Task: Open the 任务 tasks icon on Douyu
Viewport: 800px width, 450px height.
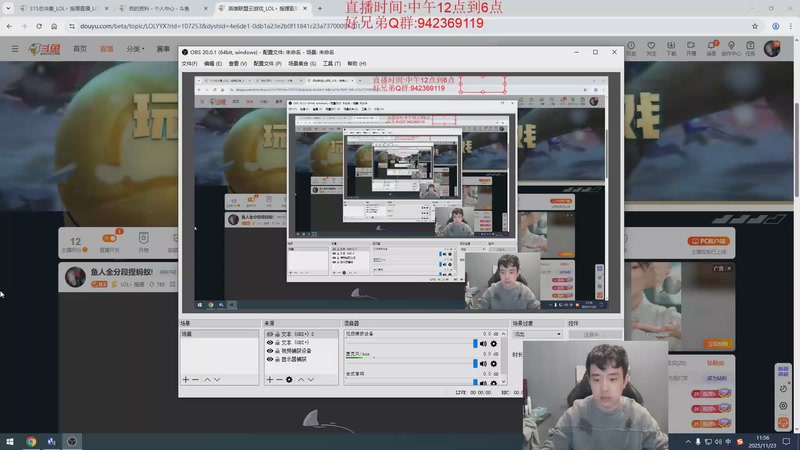Action: [750, 48]
